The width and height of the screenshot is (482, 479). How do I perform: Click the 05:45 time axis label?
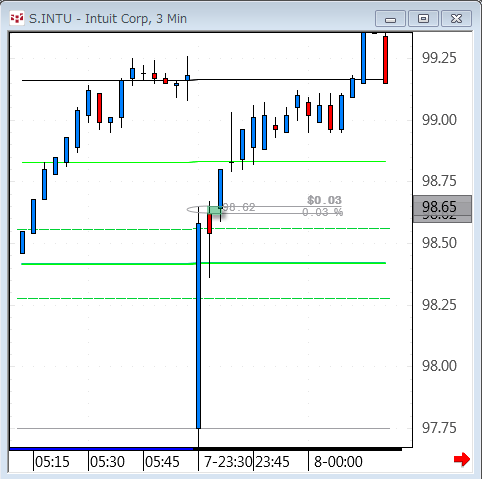(x=162, y=462)
